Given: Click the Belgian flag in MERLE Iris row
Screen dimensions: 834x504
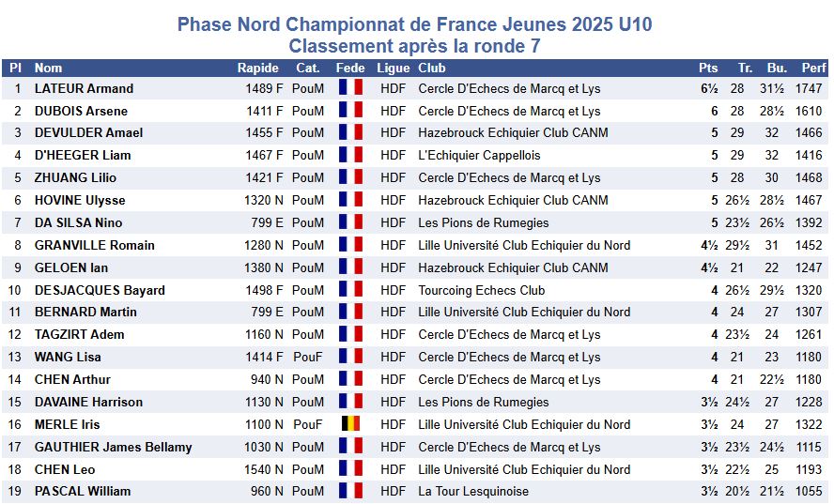Looking at the screenshot, I should coord(350,424).
